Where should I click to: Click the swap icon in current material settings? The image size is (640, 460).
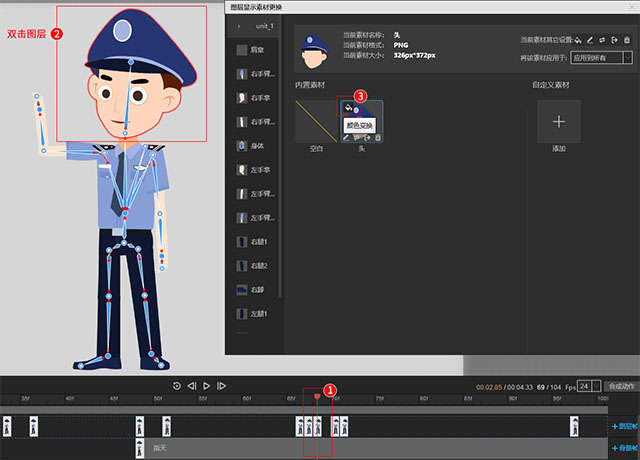click(x=602, y=40)
